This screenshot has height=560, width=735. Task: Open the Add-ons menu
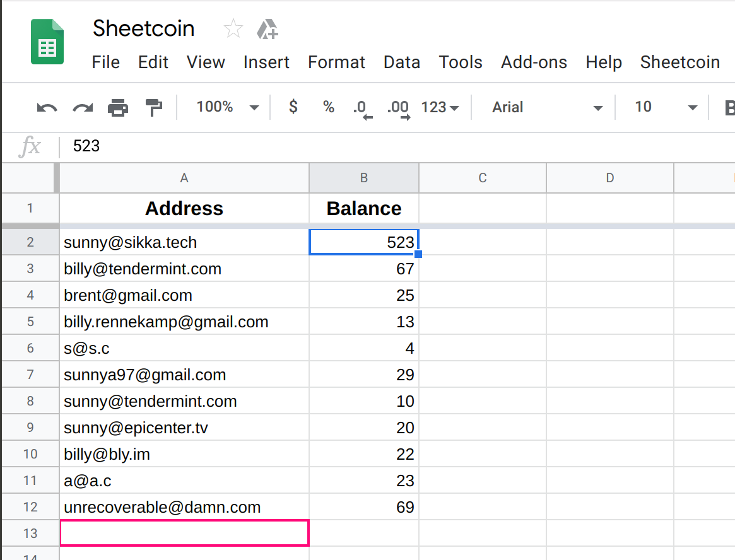click(534, 62)
